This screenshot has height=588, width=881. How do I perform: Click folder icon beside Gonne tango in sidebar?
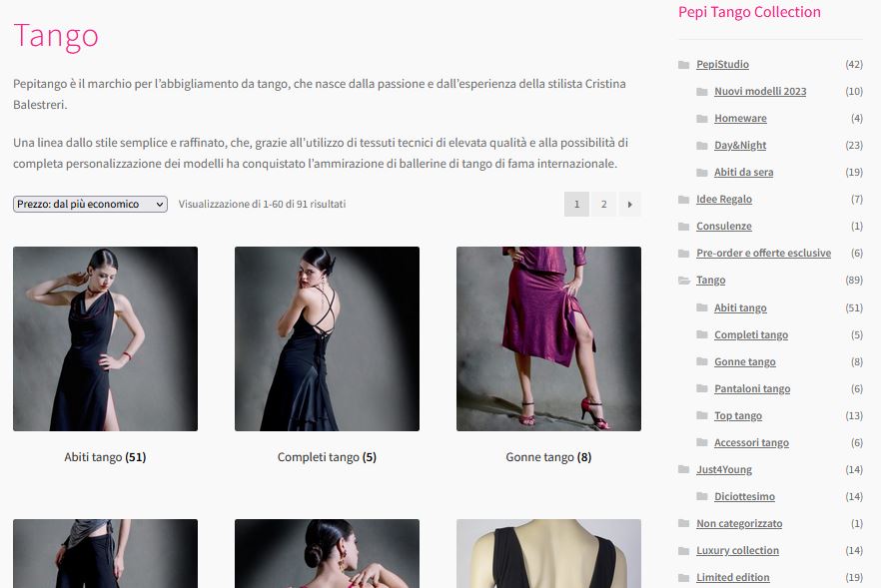pyautogui.click(x=702, y=361)
